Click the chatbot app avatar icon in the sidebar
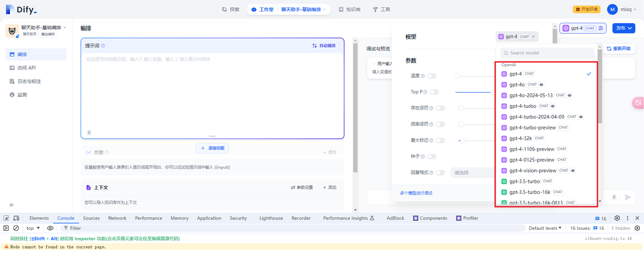Image resolution: width=644 pixels, height=253 pixels. coord(12,31)
